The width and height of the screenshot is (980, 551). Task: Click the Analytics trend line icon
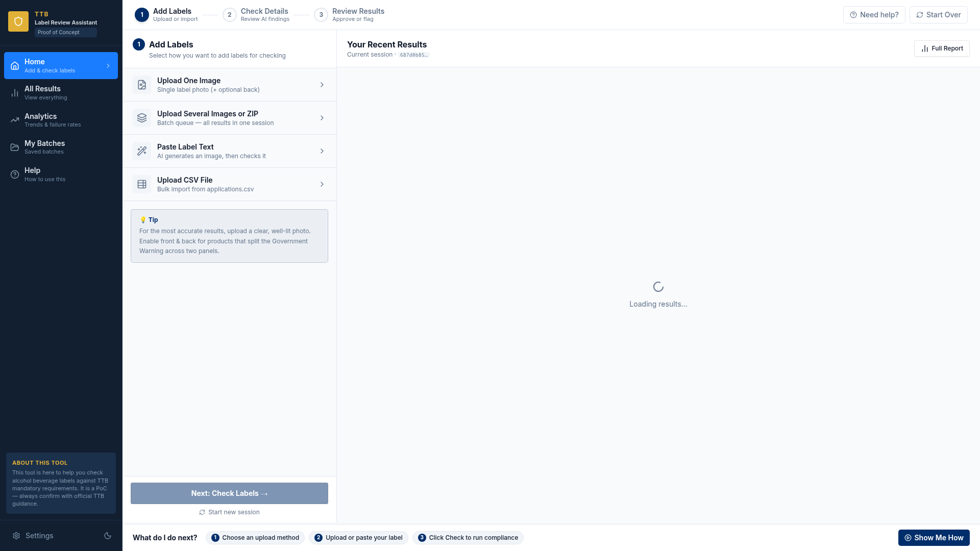pyautogui.click(x=15, y=120)
